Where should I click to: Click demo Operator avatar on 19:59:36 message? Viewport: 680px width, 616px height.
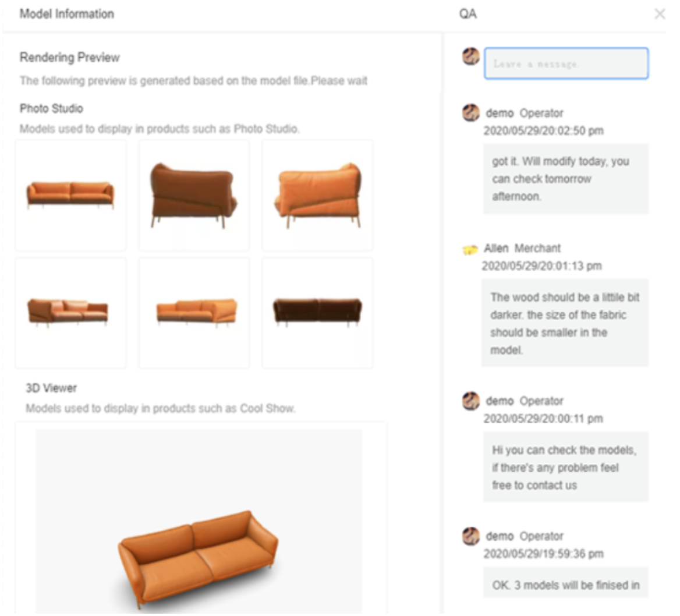[471, 536]
